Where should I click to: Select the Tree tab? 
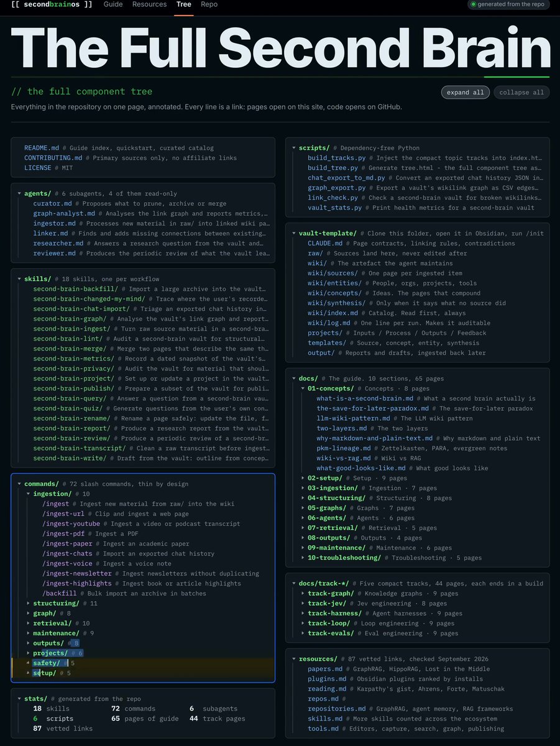(x=183, y=4)
